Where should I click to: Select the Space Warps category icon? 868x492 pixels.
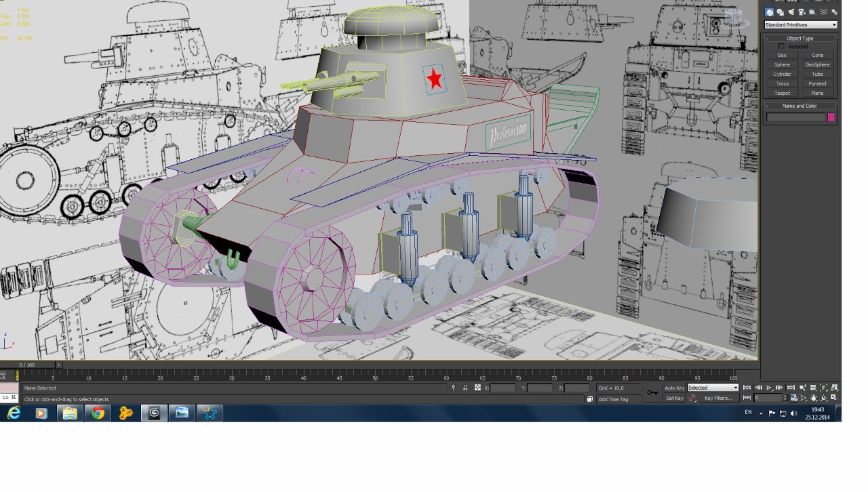pyautogui.click(x=823, y=12)
